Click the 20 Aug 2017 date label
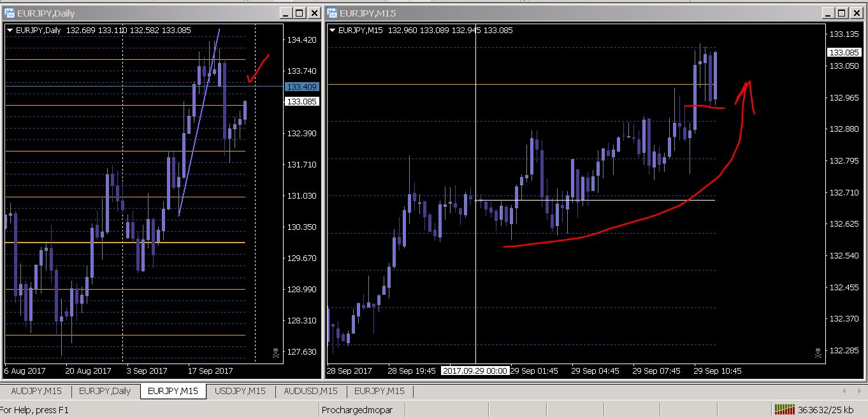The height and width of the screenshot is (417, 868). pyautogui.click(x=88, y=371)
